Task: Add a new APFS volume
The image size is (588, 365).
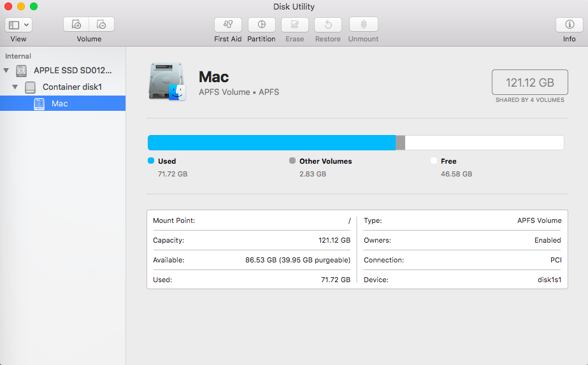Action: (x=76, y=25)
